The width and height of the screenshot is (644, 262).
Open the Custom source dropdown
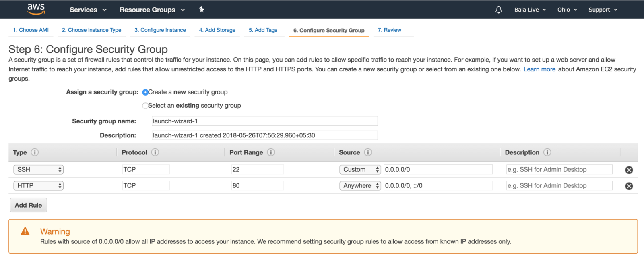[360, 170]
